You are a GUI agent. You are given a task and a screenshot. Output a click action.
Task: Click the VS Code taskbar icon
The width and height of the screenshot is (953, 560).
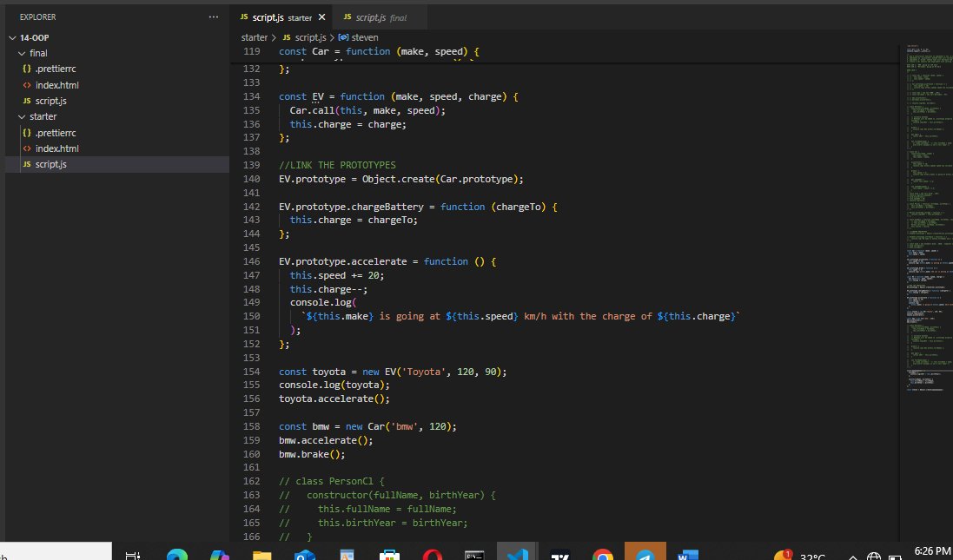click(x=517, y=551)
